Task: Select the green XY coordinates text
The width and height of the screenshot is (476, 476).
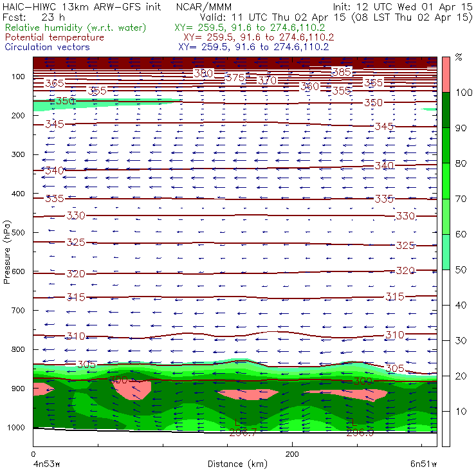Action: tap(250, 28)
